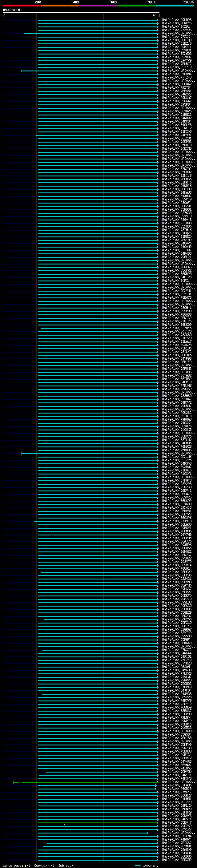Select the UniRef100_A6YM91 label
197x868 pixels.
(176, 846)
